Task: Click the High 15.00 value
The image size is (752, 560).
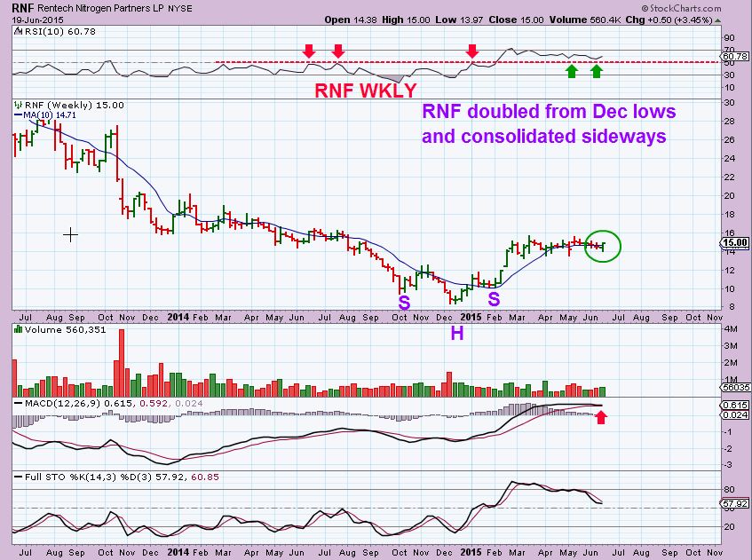Action: pos(405,20)
